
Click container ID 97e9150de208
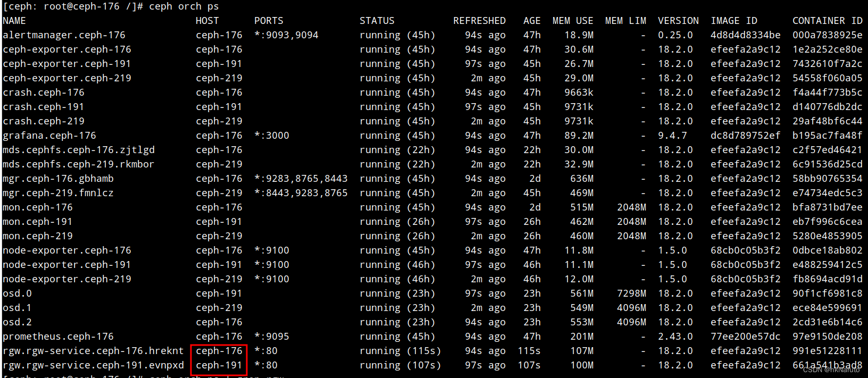[828, 337]
